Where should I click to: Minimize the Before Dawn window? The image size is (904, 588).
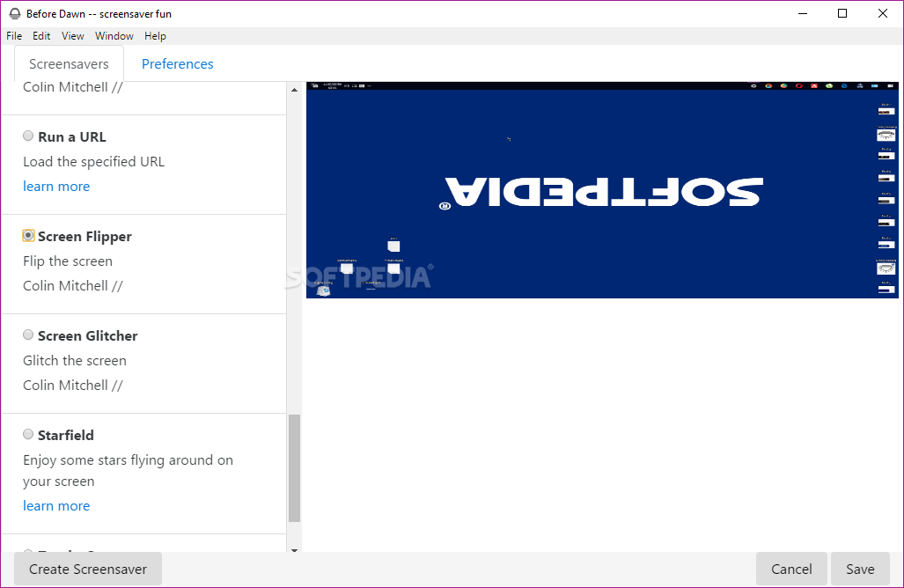pos(803,13)
